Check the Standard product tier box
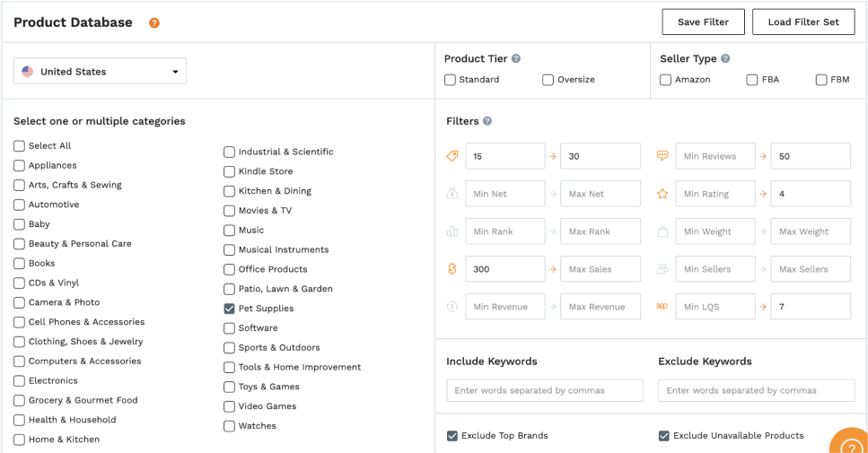Viewport: 868px width, 453px height. pyautogui.click(x=450, y=80)
